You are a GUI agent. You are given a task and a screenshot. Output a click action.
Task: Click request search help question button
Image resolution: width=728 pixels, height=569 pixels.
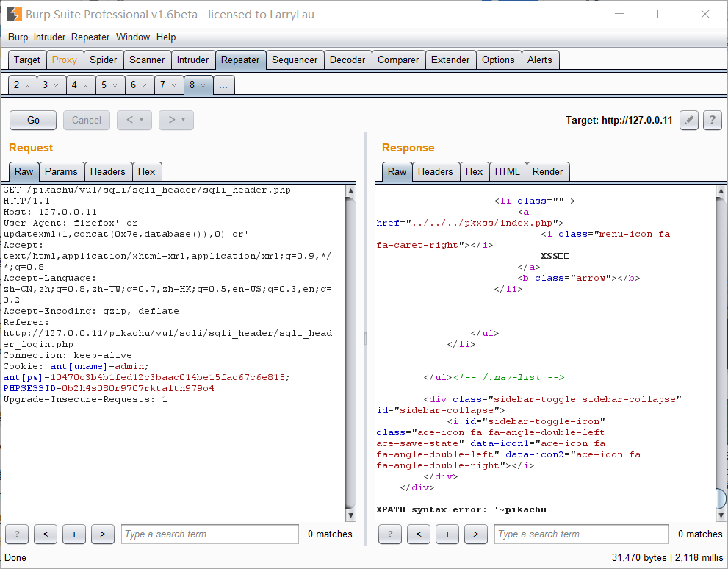[17, 534]
